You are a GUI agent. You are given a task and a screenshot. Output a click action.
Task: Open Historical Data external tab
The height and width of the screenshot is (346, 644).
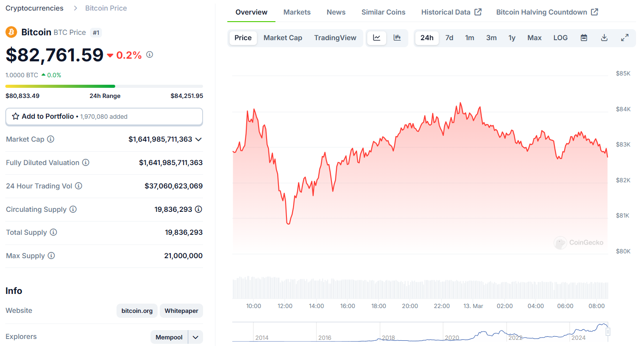451,12
